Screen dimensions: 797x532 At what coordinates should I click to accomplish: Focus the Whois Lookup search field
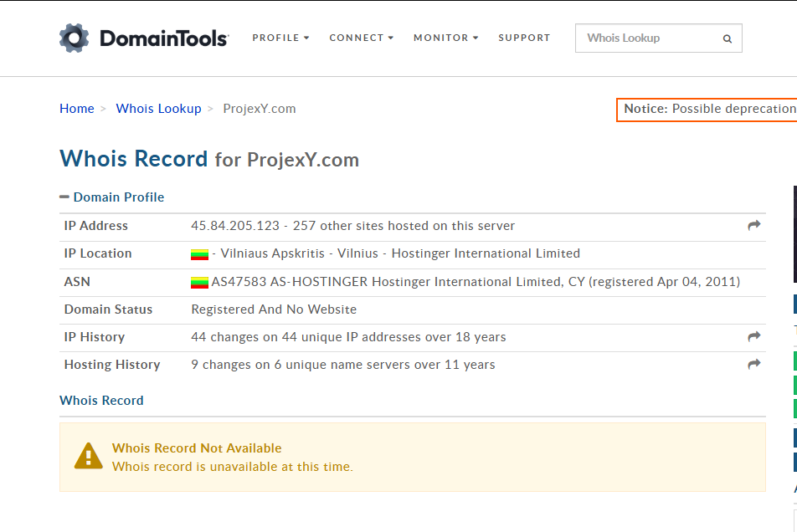(658, 38)
